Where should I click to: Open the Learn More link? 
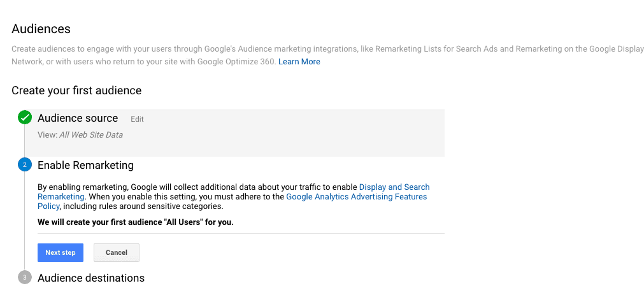[x=299, y=62]
